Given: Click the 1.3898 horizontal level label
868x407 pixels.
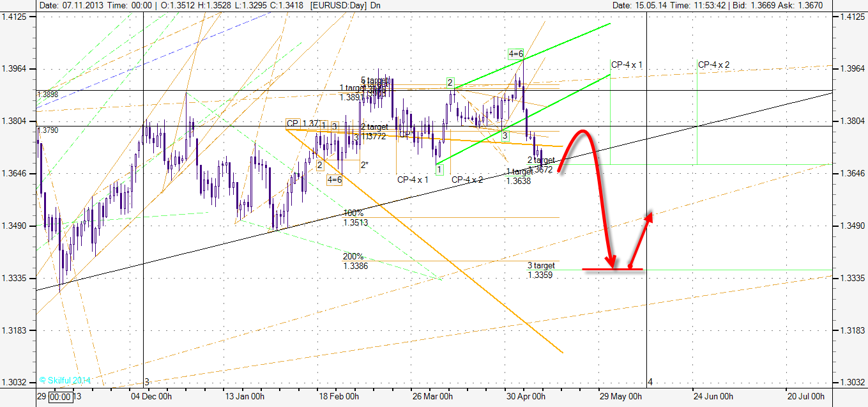Looking at the screenshot, I should pyautogui.click(x=48, y=95).
